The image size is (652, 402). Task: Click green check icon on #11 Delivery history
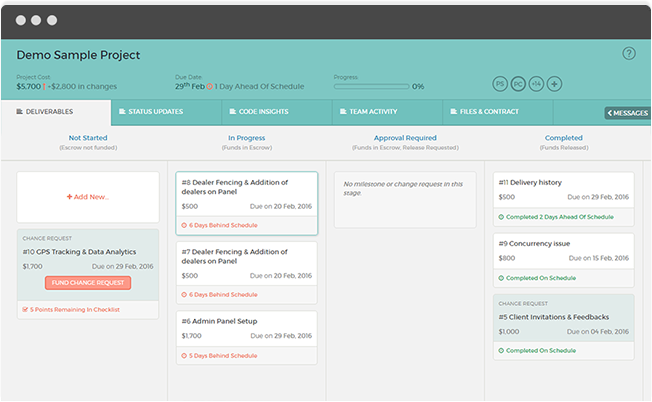point(501,217)
